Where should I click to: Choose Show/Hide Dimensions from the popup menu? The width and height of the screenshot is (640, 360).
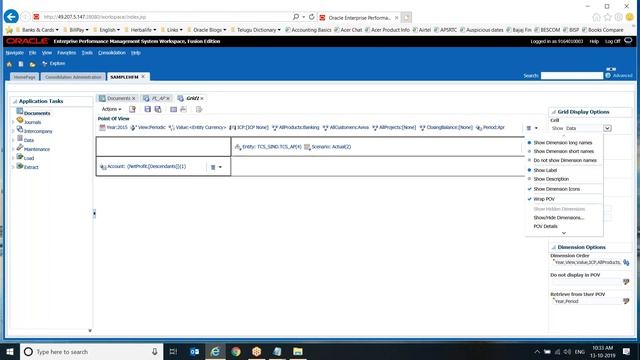(x=558, y=218)
